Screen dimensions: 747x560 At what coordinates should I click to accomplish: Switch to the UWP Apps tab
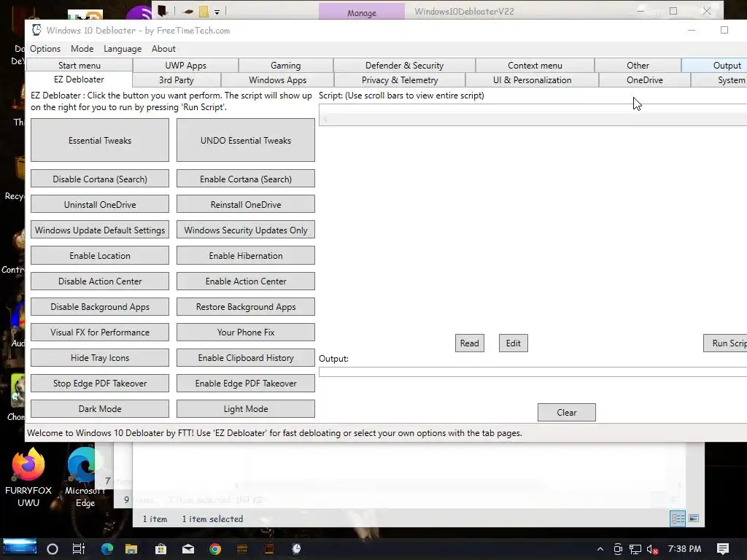point(186,65)
